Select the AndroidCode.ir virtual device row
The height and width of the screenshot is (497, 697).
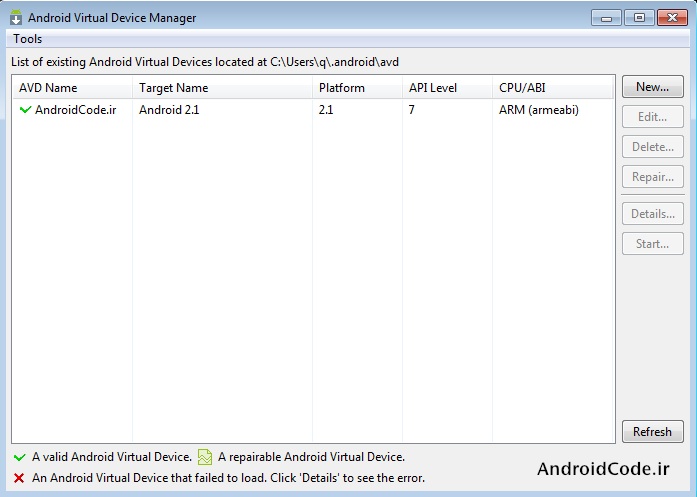point(313,109)
